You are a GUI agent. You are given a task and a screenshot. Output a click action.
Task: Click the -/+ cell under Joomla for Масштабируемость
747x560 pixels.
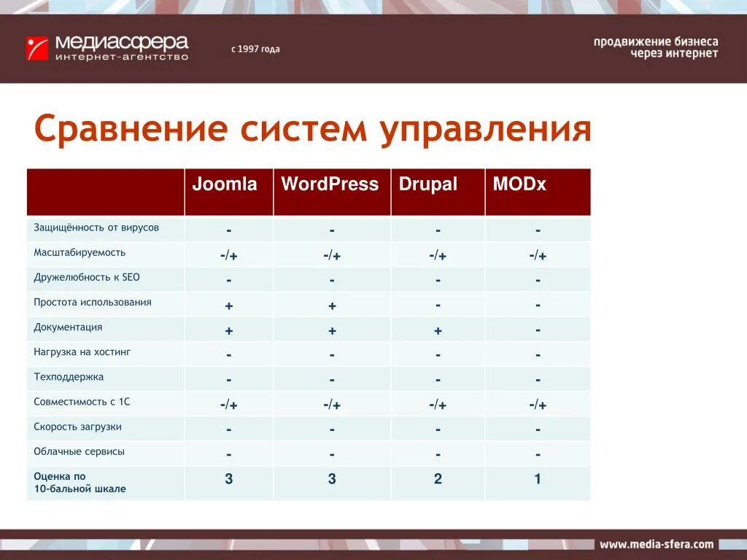coord(228,254)
